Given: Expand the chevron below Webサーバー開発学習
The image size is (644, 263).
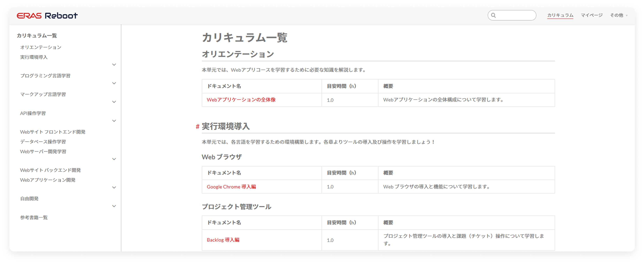Looking at the screenshot, I should (114, 159).
